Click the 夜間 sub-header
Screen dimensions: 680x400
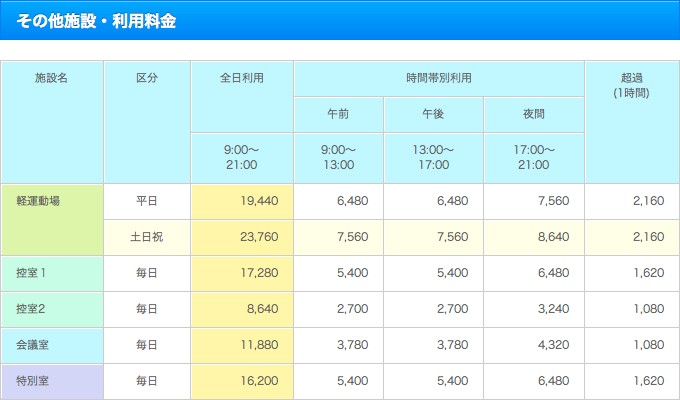[x=534, y=115]
